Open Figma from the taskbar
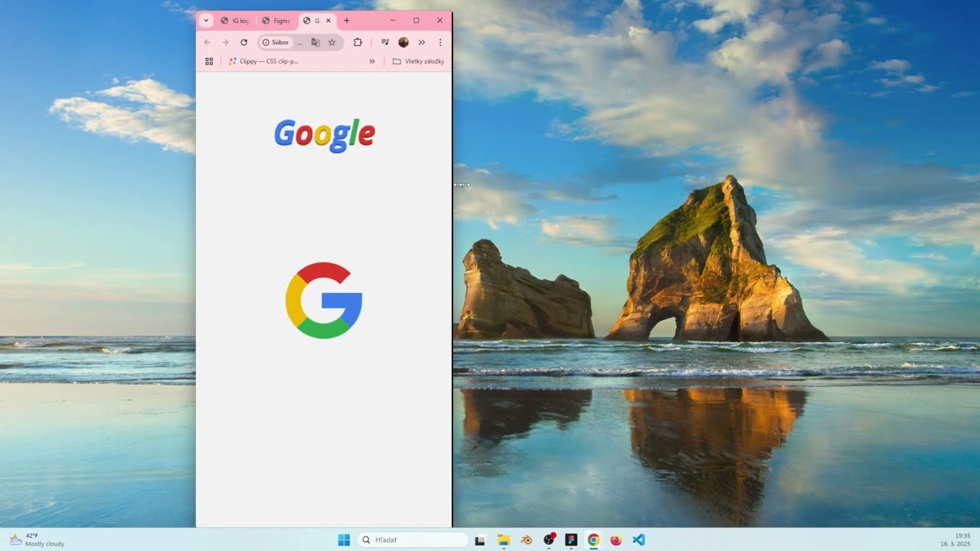This screenshot has height=551, width=980. [x=571, y=540]
